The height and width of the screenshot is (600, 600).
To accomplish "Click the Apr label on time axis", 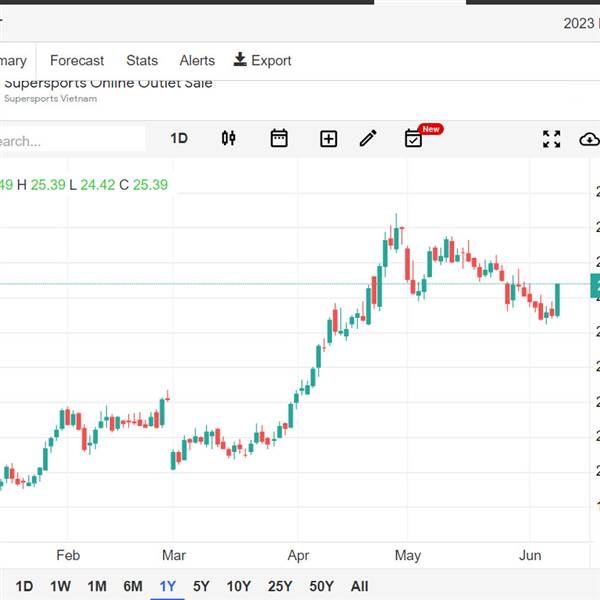I will click(298, 555).
